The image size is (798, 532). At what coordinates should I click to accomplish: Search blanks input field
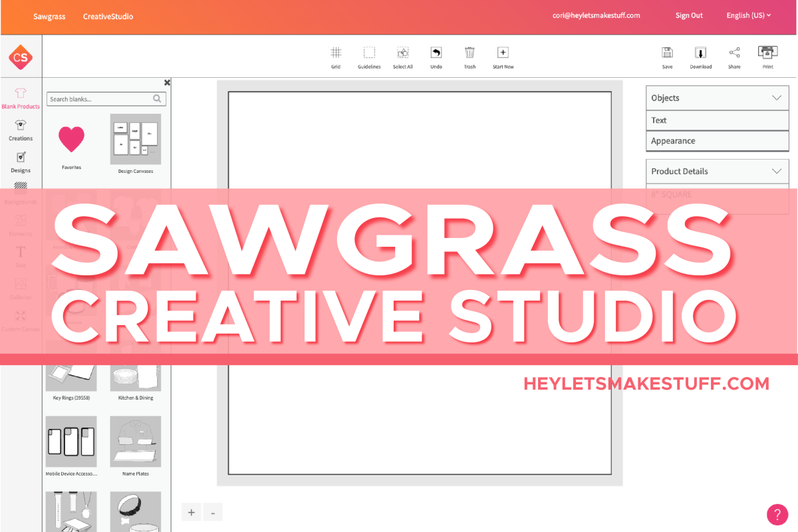click(106, 99)
